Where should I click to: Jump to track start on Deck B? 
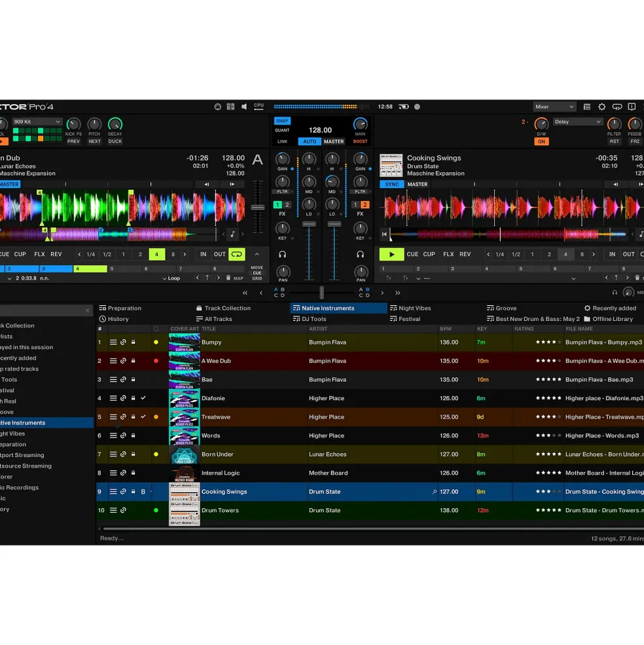click(384, 234)
